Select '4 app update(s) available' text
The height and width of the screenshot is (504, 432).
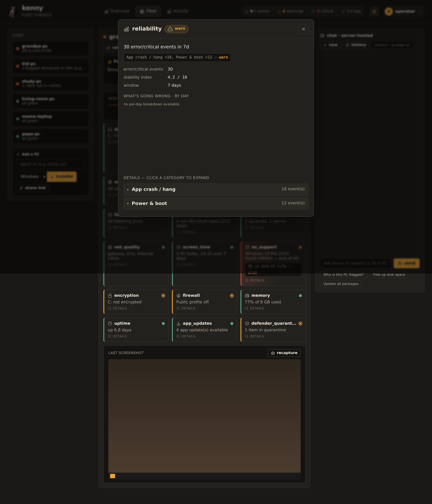coord(202,330)
